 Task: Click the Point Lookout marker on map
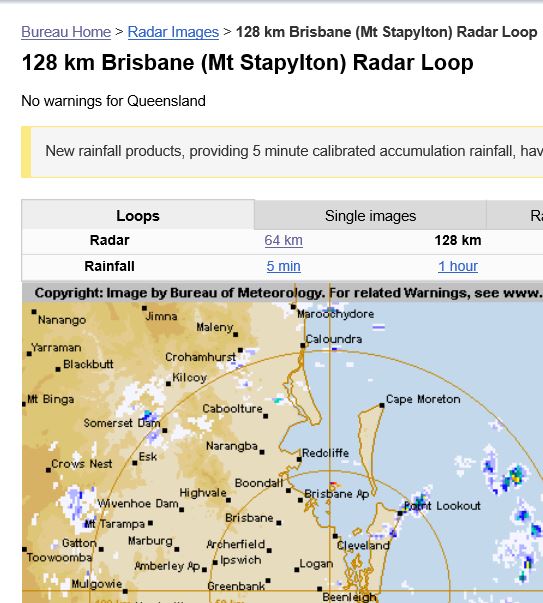400,513
